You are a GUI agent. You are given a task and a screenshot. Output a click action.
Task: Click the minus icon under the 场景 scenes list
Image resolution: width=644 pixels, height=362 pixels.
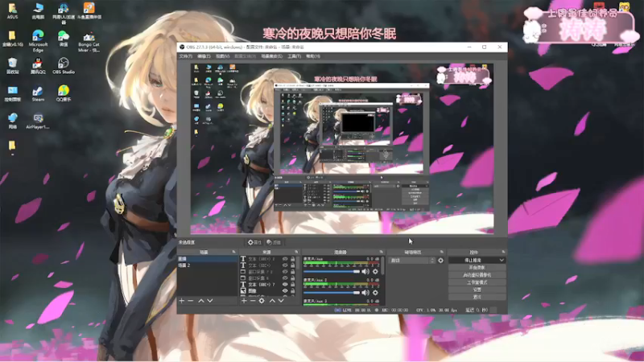coord(191,301)
